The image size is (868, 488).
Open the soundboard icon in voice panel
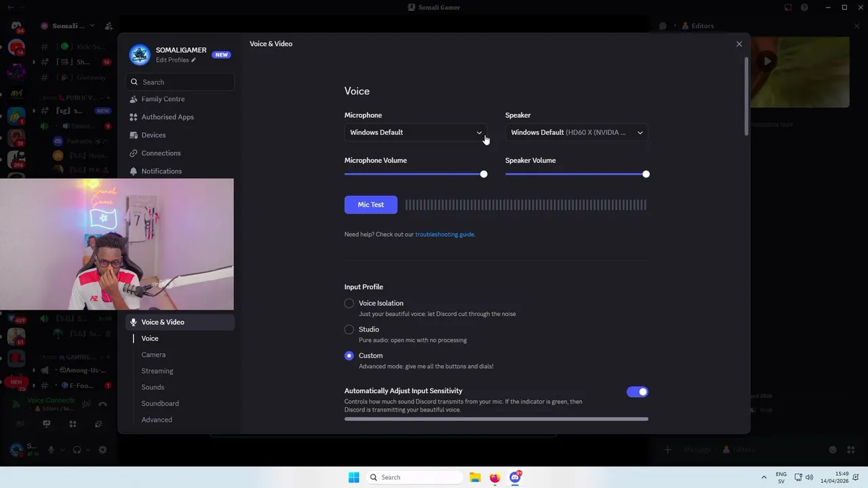pyautogui.click(x=98, y=424)
